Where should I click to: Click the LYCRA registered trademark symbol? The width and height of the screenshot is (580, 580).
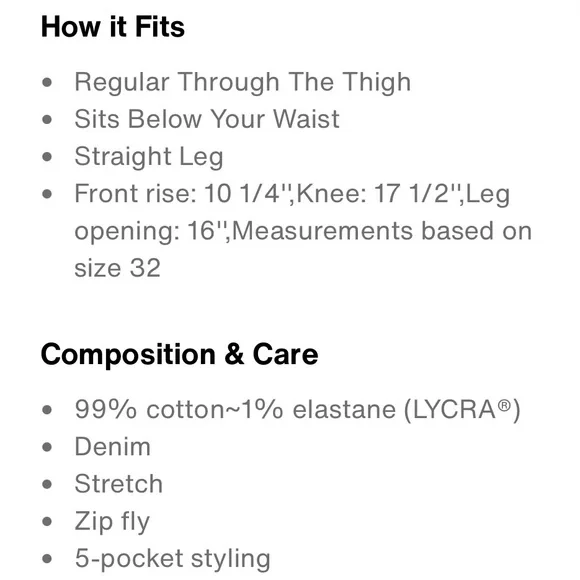(x=504, y=405)
